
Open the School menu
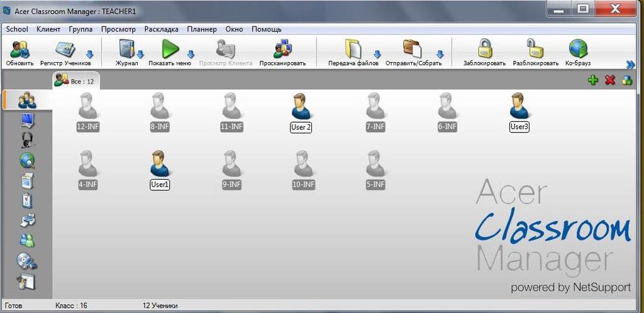(17, 29)
